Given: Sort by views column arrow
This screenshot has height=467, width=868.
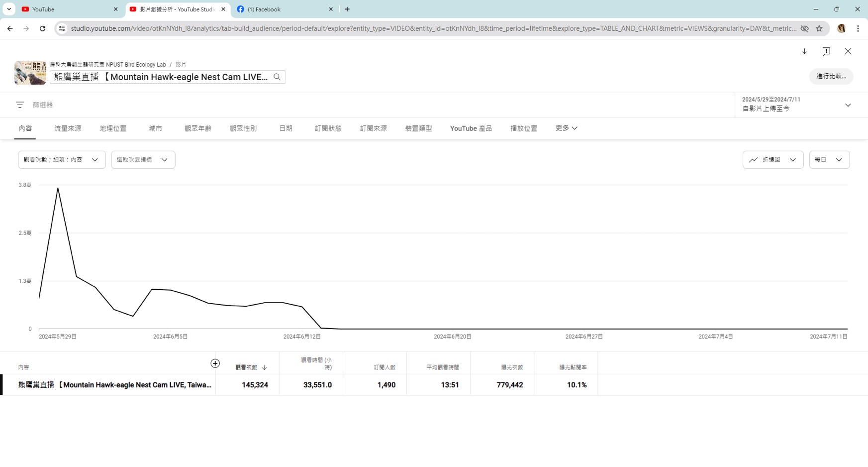Looking at the screenshot, I should click(264, 367).
